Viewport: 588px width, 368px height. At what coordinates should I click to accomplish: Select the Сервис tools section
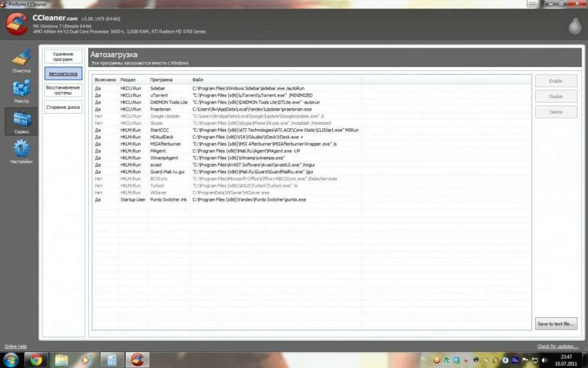(x=21, y=122)
